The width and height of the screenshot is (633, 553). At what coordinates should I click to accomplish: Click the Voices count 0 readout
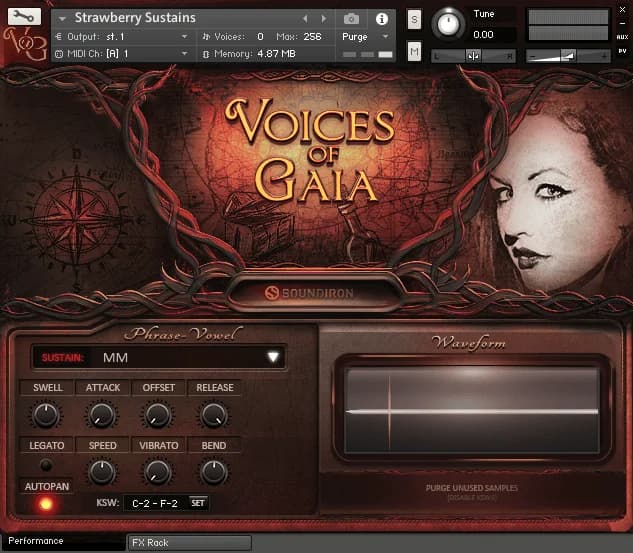click(260, 37)
